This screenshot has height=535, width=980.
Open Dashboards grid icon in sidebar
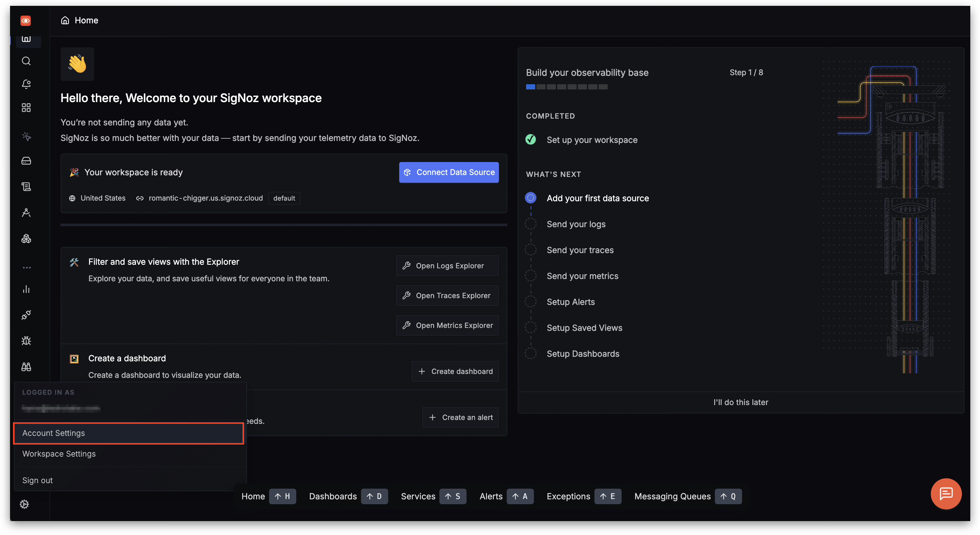pyautogui.click(x=26, y=108)
